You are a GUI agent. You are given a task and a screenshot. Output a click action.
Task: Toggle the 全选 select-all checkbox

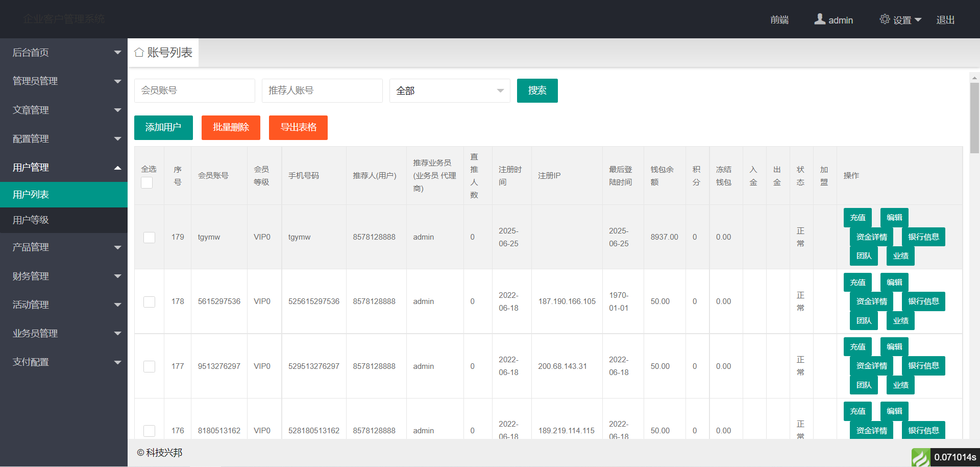click(x=147, y=183)
